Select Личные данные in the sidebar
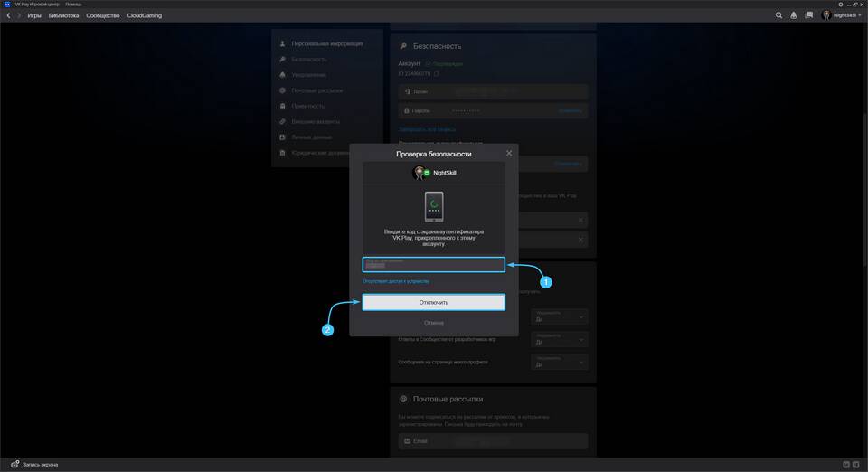The height and width of the screenshot is (472, 868). [312, 137]
